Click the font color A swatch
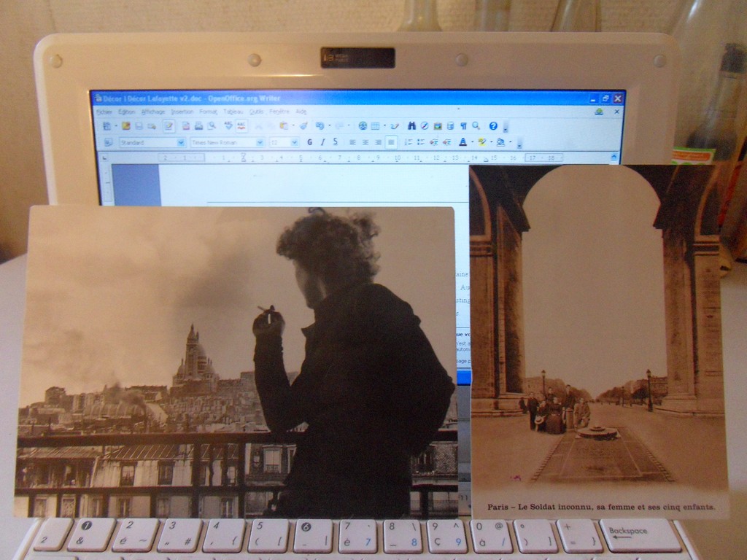Viewport: 747px width, 560px height. pyautogui.click(x=462, y=142)
